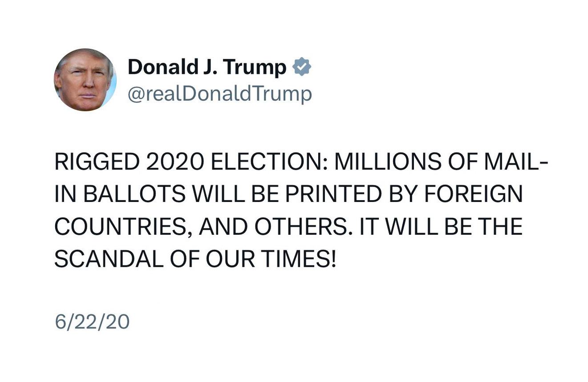Click the word ELECTION: in first line
588x382 pixels.
(x=269, y=162)
